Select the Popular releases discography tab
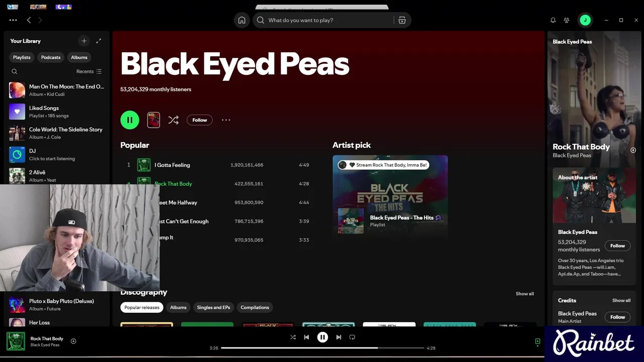This screenshot has height=362, width=644. (142, 307)
